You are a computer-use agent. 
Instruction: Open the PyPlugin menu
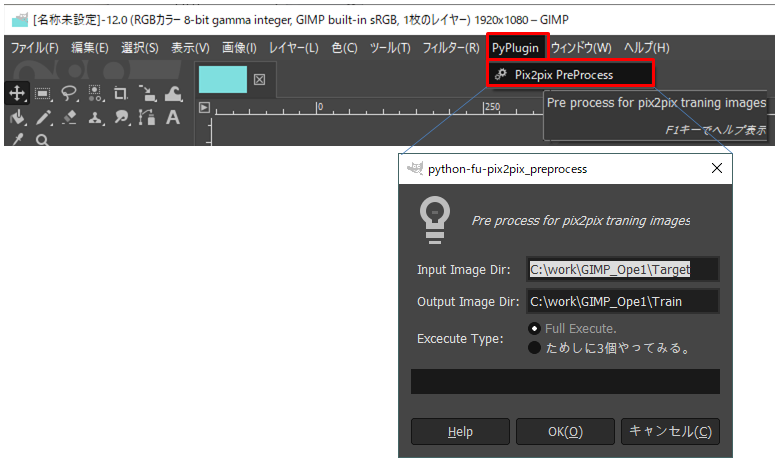click(516, 48)
